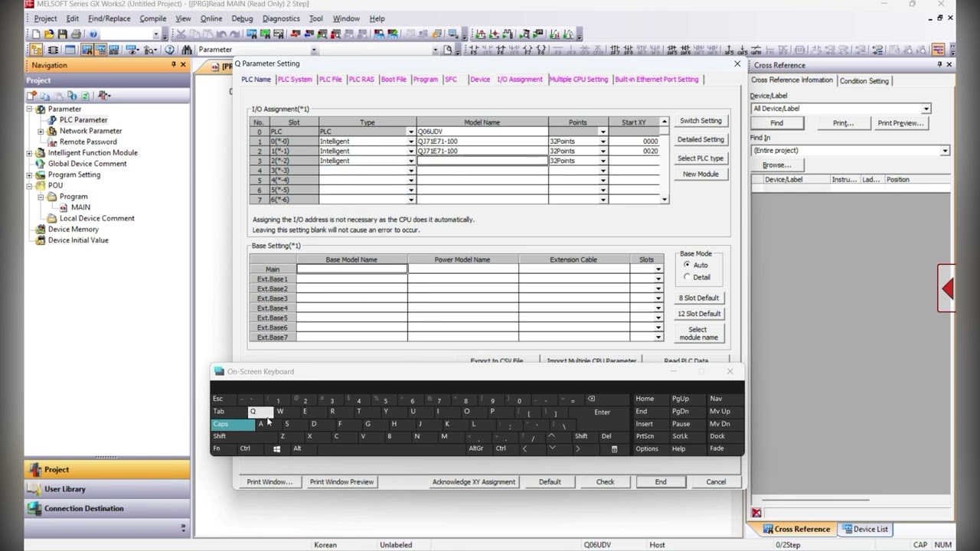Click the F8 application instruction icon
This screenshot has width=980, height=551.
tap(541, 50)
